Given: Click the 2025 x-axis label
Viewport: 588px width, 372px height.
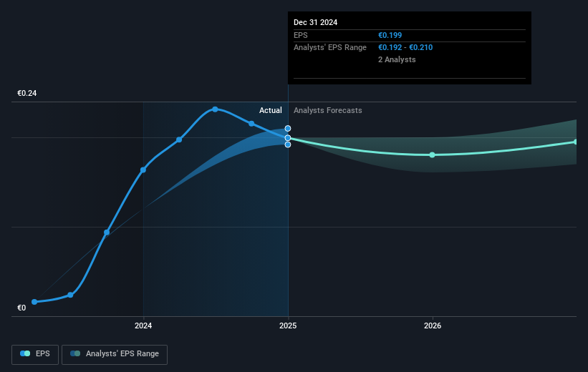Looking at the screenshot, I should [288, 325].
